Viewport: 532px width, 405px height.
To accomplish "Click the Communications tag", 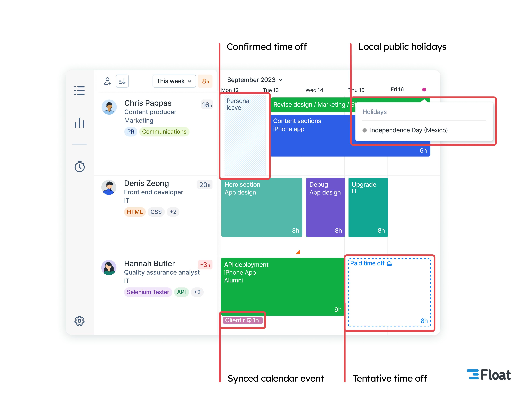I will click(x=164, y=132).
